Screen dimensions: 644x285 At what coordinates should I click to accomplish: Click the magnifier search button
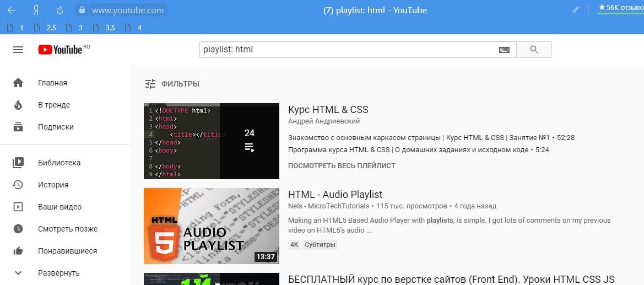pyautogui.click(x=534, y=50)
